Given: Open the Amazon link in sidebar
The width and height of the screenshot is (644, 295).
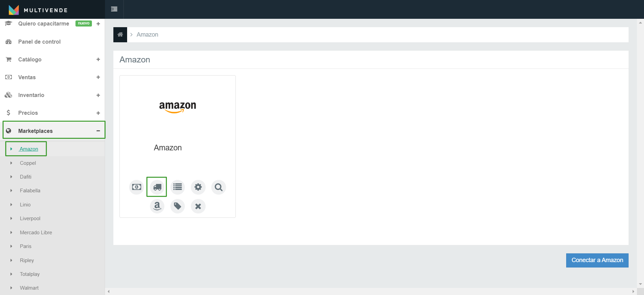Looking at the screenshot, I should [x=29, y=149].
